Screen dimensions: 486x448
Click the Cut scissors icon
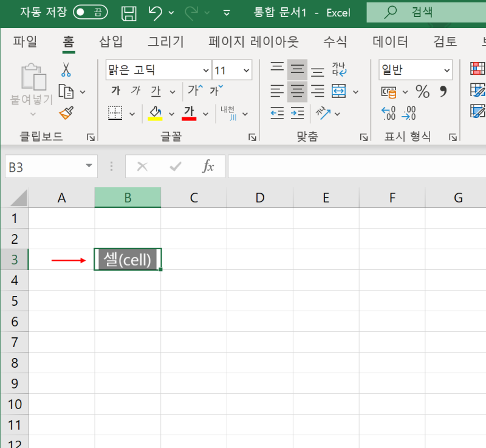(67, 68)
